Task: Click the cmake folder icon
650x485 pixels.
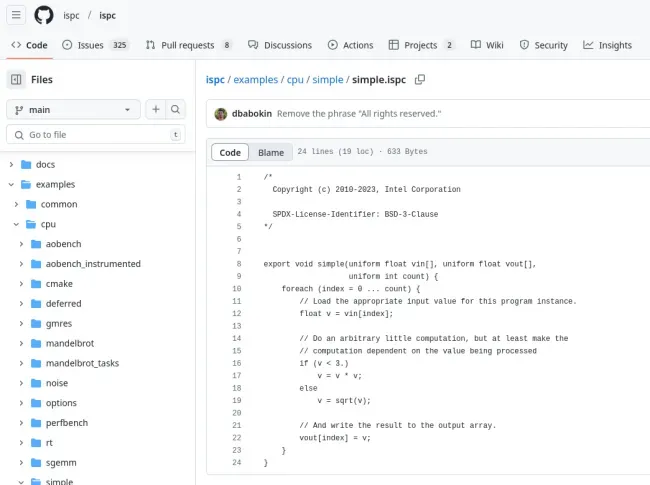Action: pos(36,284)
